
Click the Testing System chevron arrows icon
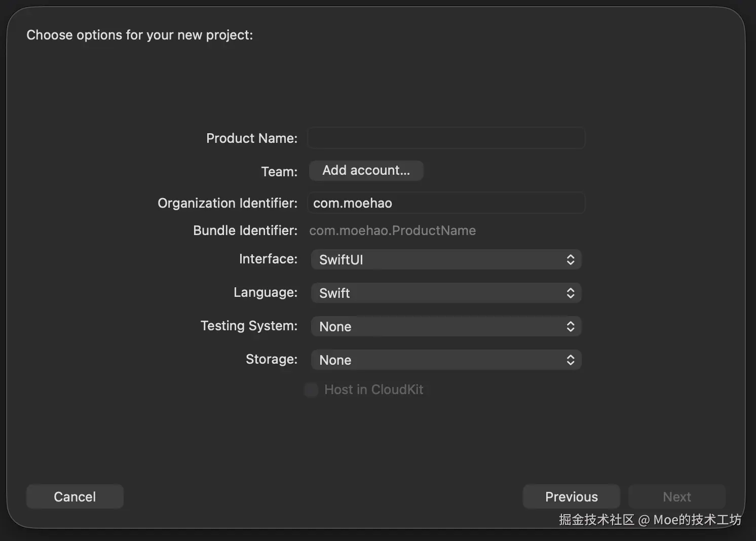(x=570, y=327)
